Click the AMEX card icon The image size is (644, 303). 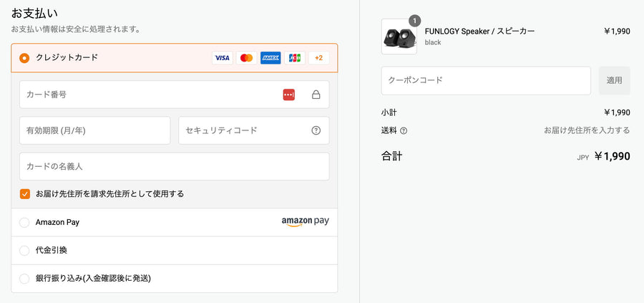[x=270, y=58]
